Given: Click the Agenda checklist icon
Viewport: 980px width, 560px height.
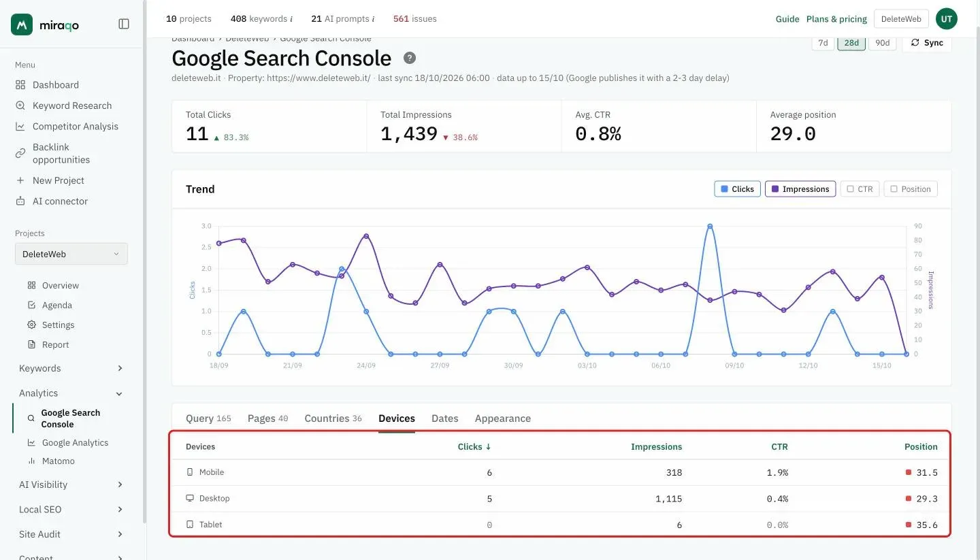Looking at the screenshot, I should [x=31, y=306].
